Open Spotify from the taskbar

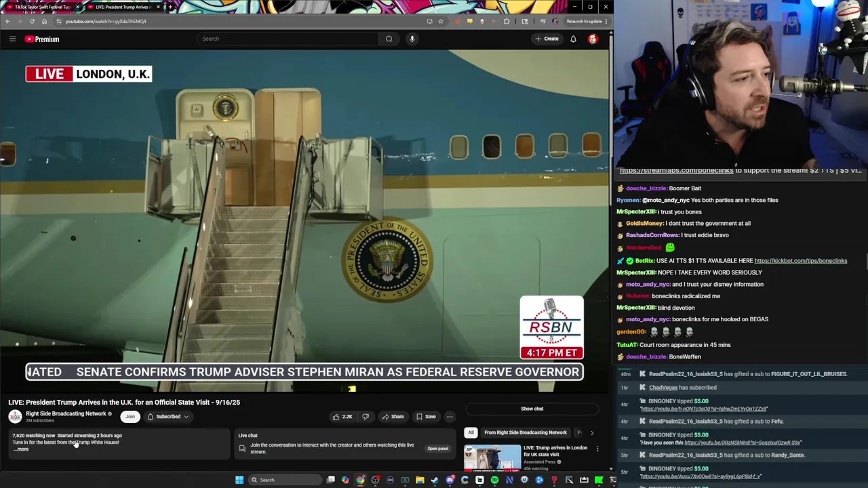tap(494, 480)
